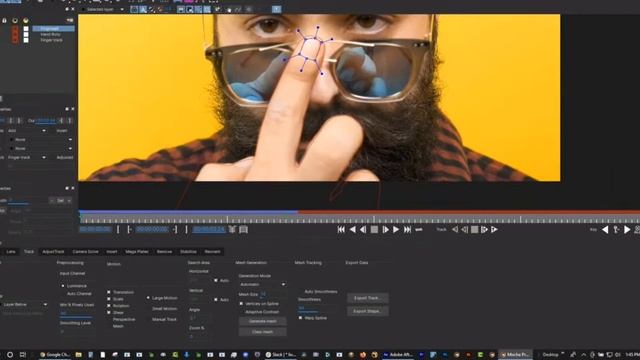Open the Insert tab
640x360 pixels.
click(112, 252)
